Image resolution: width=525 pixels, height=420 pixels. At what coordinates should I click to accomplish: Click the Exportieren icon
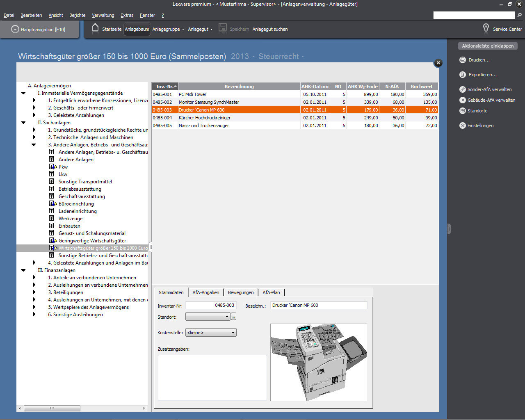point(463,75)
